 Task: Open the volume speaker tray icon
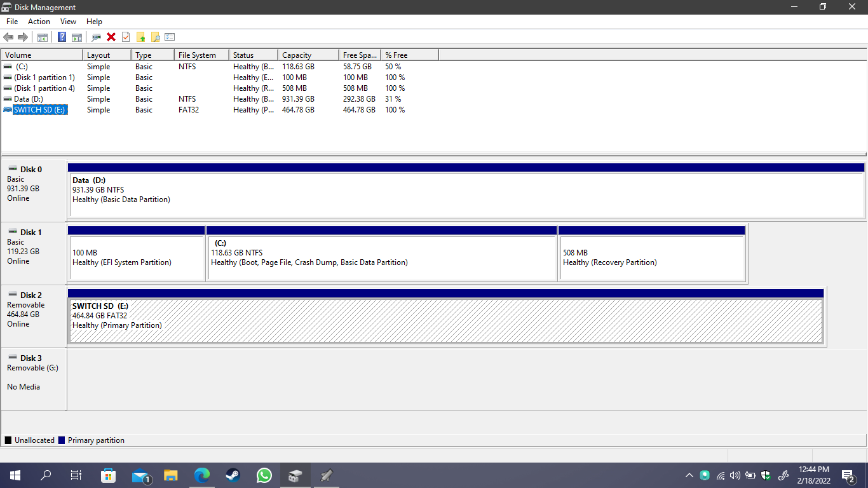point(735,475)
